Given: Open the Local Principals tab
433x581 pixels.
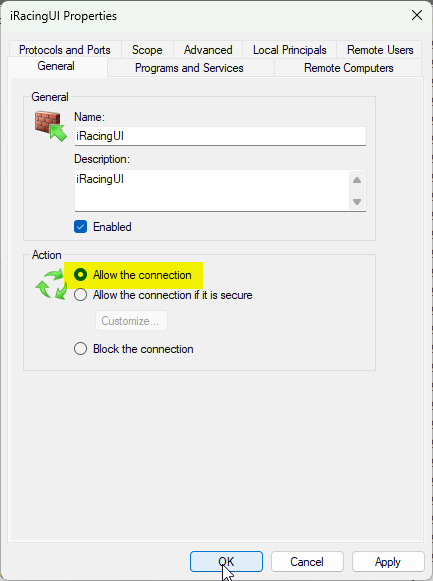Looking at the screenshot, I should (x=290, y=50).
